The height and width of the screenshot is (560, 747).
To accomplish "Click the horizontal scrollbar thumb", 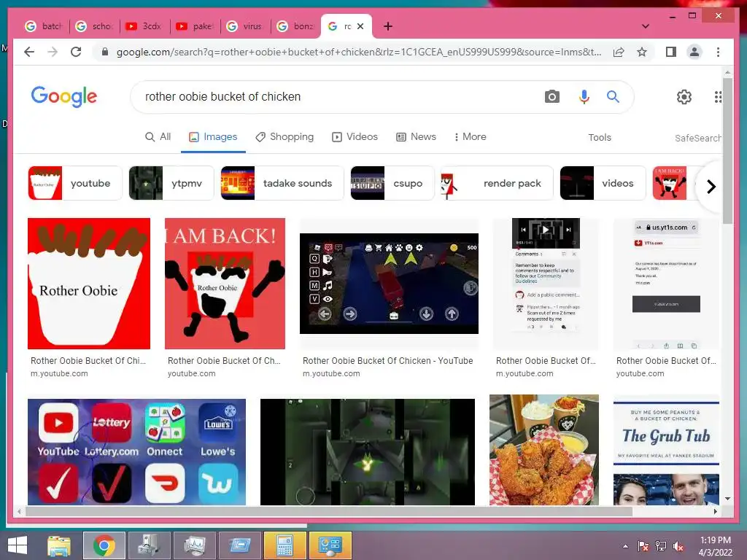I will tap(329, 511).
